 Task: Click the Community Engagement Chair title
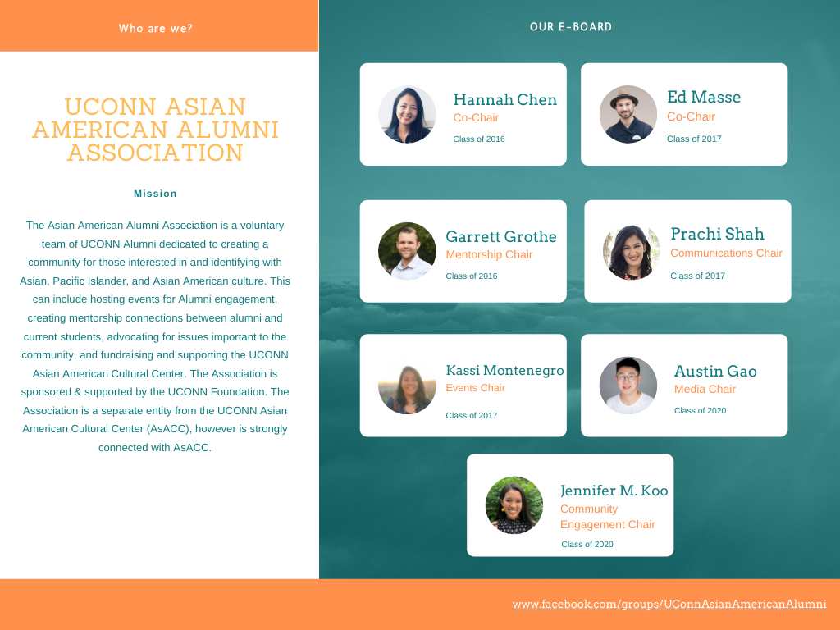pyautogui.click(x=608, y=517)
